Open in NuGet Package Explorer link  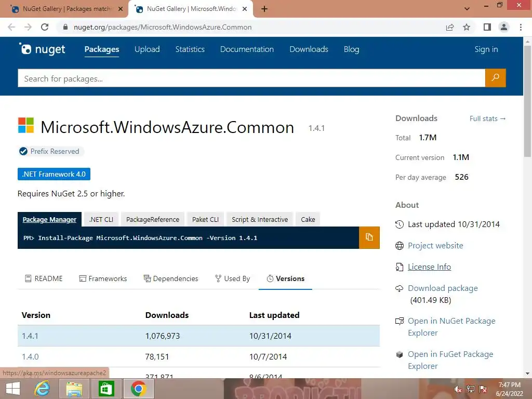[451, 327]
